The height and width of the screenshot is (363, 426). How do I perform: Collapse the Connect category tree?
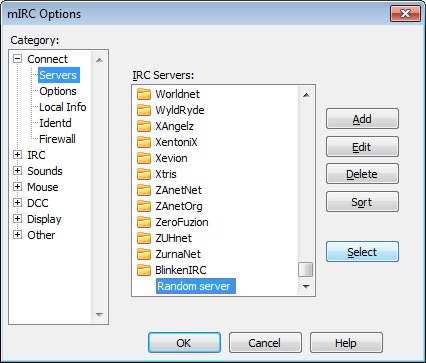coord(17,59)
